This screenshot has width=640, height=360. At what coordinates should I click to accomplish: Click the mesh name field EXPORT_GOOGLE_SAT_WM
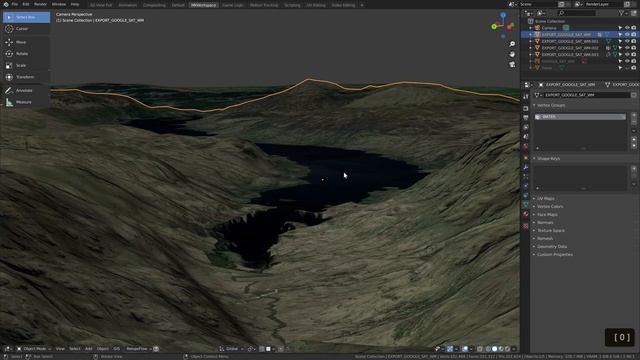586,95
